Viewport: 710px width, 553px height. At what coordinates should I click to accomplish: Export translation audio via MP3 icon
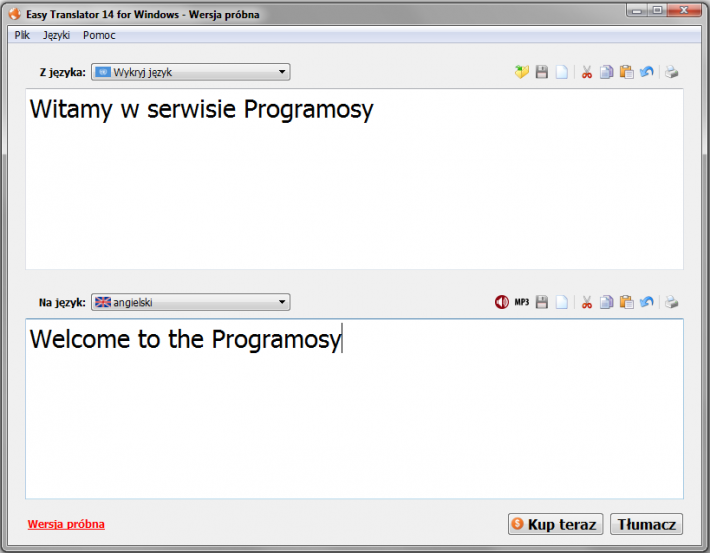tap(522, 302)
